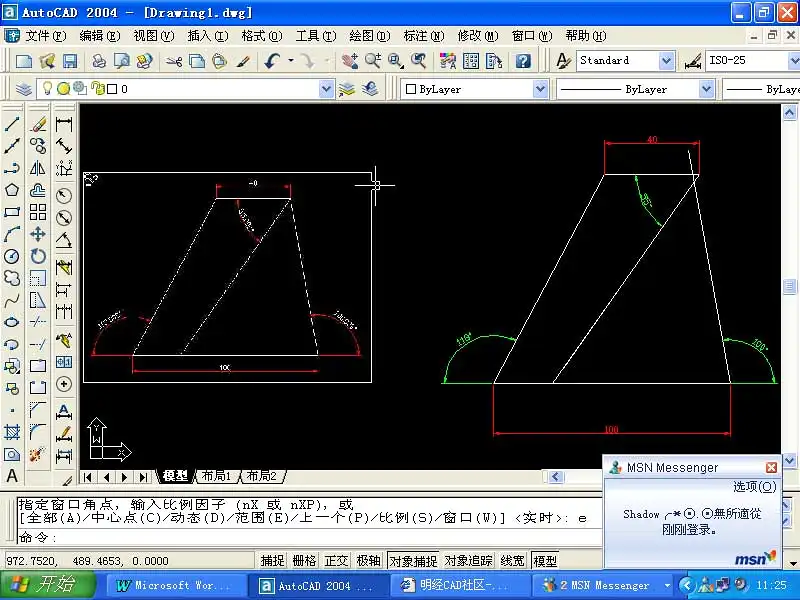This screenshot has width=800, height=600.
Task: Toggle 栅格 grid display in status bar
Action: [305, 561]
